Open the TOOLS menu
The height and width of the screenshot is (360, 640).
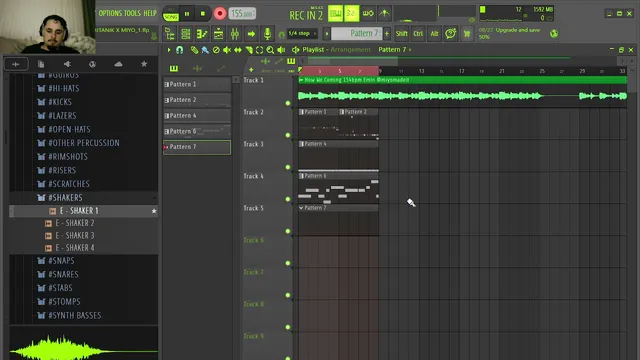[132, 13]
